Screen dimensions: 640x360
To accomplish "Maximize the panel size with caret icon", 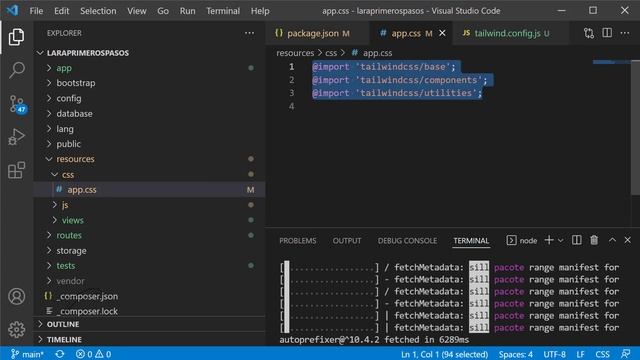I will click(x=612, y=240).
